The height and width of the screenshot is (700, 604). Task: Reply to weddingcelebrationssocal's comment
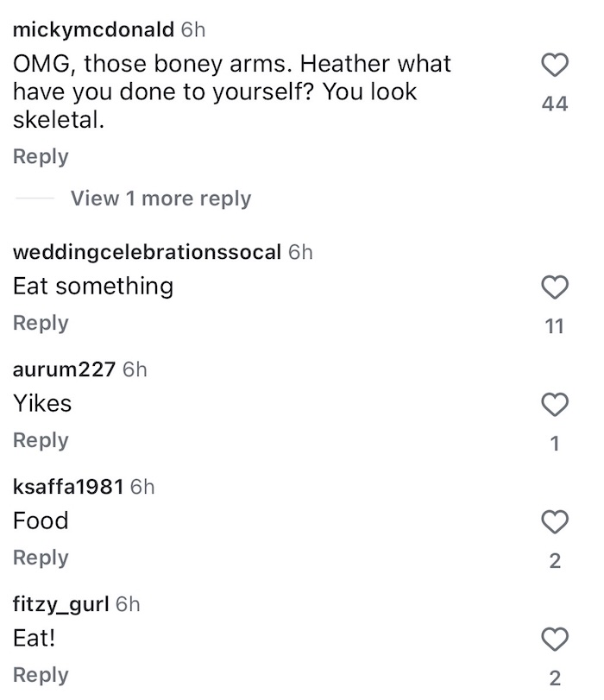pos(39,323)
